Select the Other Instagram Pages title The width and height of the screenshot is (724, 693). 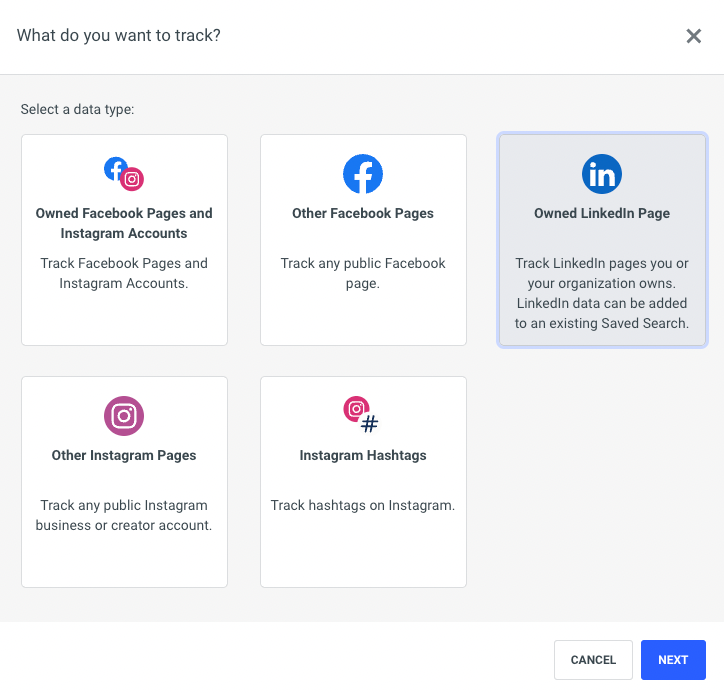124,455
